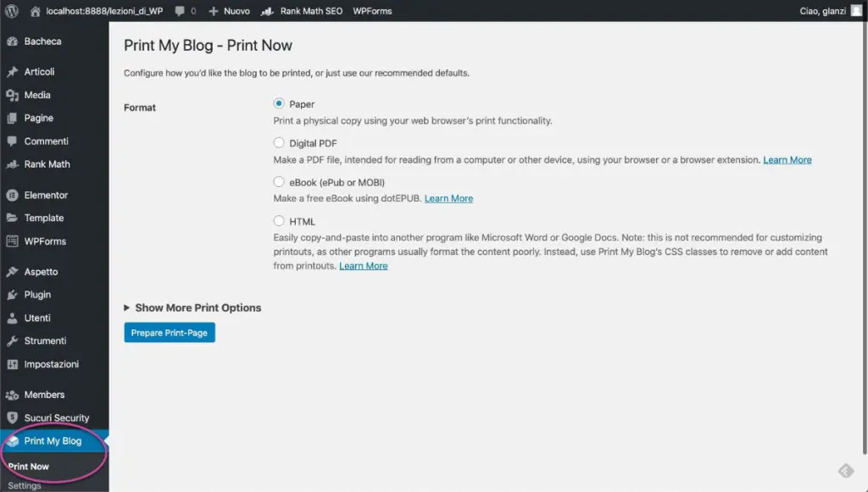This screenshot has height=492, width=868.
Task: Click the Prepare Print-Page button
Action: 170,333
